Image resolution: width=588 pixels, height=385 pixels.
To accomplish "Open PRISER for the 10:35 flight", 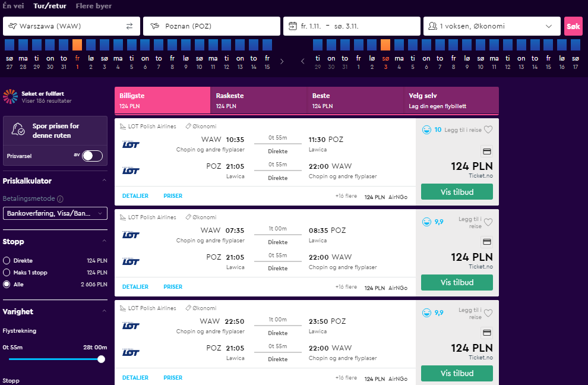I will pos(173,196).
